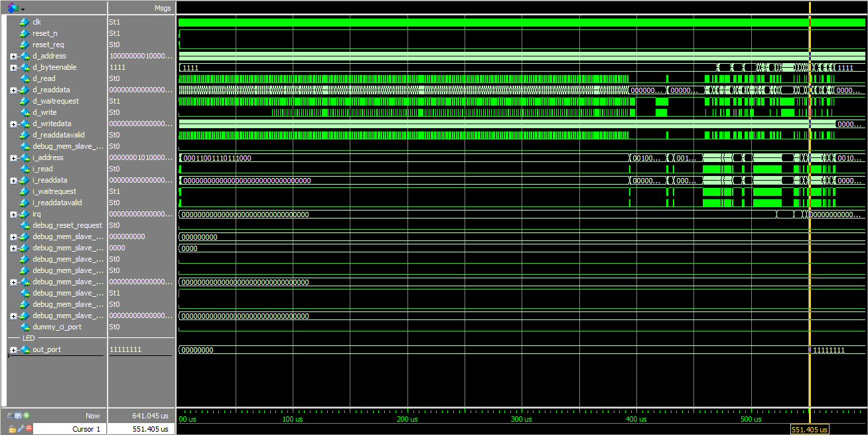Image resolution: width=868 pixels, height=435 pixels.
Task: Click the edit grid and timeline icon
Action: point(19,416)
